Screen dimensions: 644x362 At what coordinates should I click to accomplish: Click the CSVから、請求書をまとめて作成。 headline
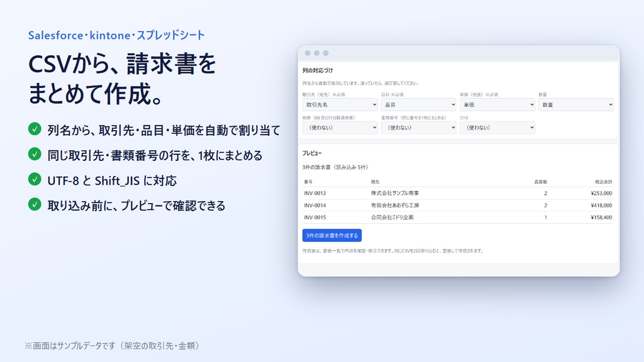click(x=122, y=79)
